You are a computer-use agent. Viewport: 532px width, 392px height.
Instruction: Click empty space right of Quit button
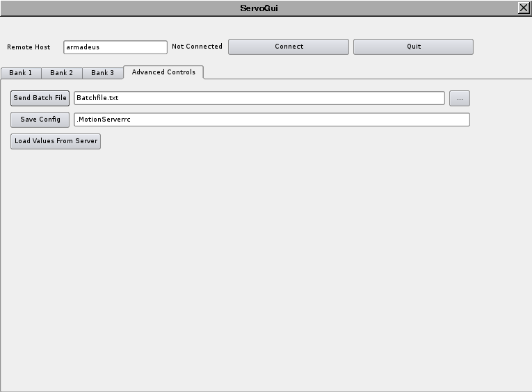pyautogui.click(x=501, y=47)
